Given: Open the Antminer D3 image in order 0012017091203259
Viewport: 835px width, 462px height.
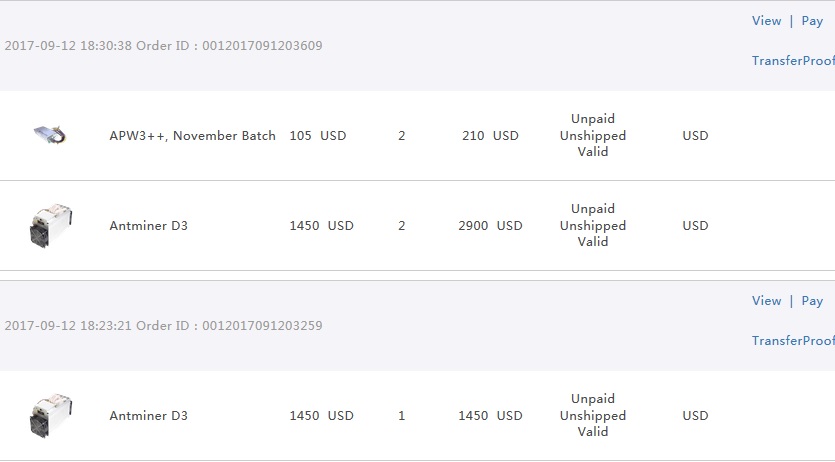Looking at the screenshot, I should pyautogui.click(x=51, y=416).
